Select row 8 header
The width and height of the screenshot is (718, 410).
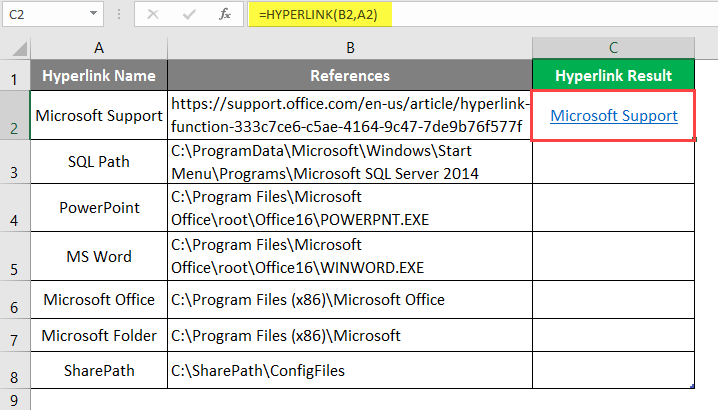(x=15, y=370)
